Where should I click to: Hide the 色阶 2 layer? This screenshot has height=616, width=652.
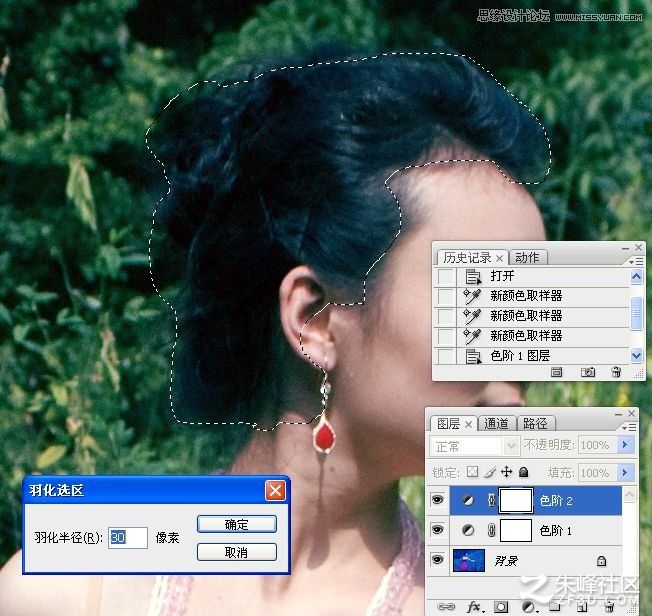coord(438,500)
